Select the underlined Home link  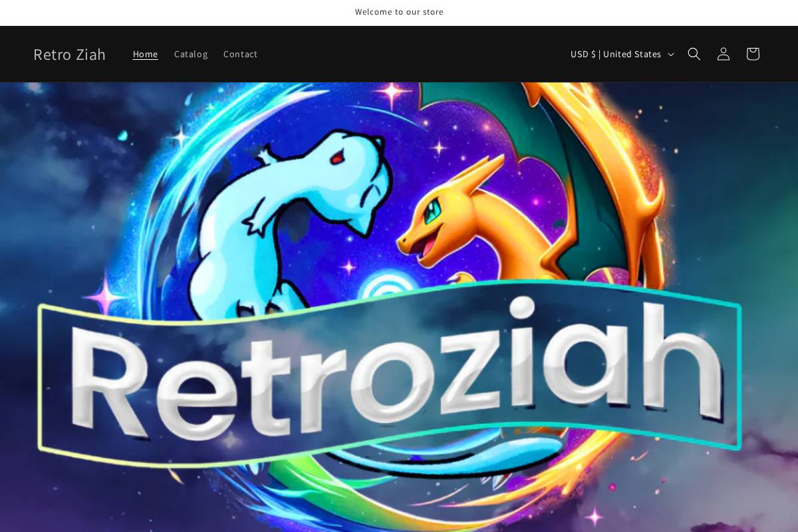click(x=145, y=54)
